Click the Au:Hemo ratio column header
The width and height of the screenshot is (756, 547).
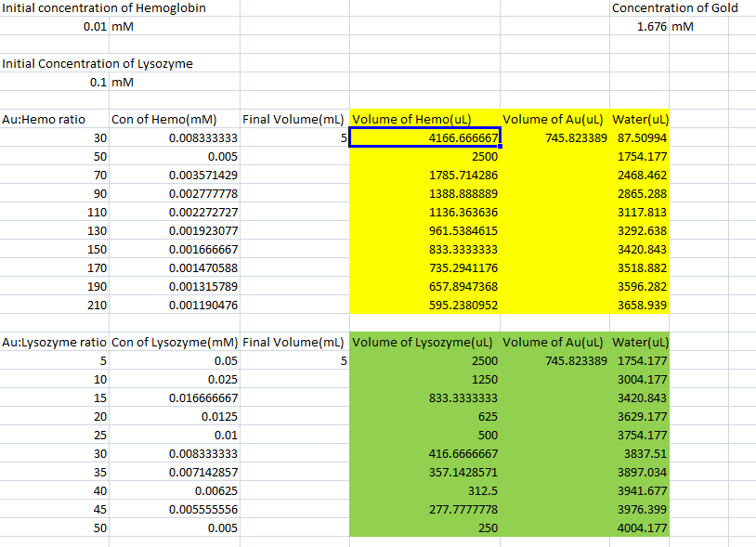[45, 120]
